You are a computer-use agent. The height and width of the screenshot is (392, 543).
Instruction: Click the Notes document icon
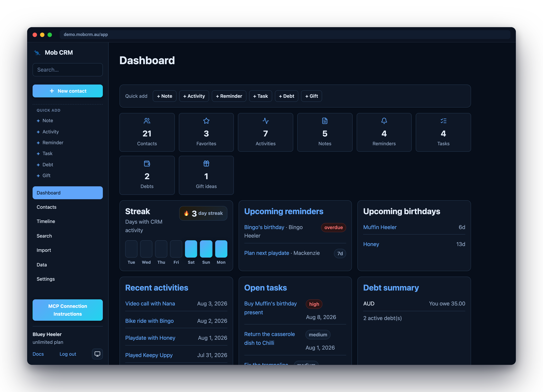point(325,121)
